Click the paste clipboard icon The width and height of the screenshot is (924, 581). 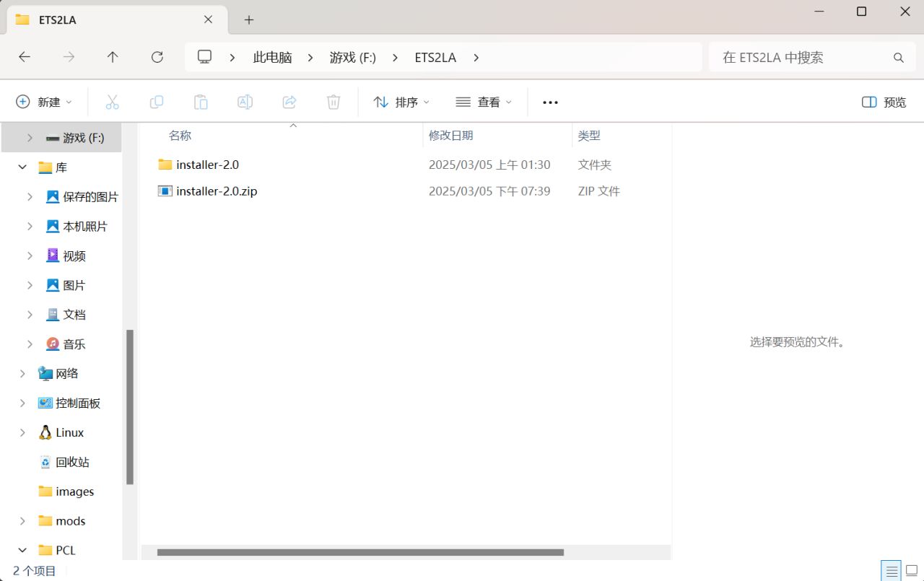point(201,102)
